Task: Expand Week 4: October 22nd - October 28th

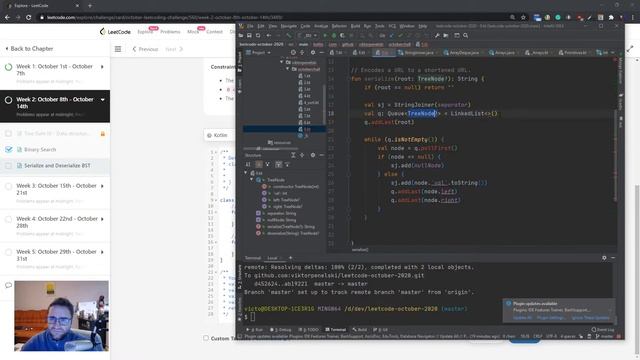Action: point(102,219)
